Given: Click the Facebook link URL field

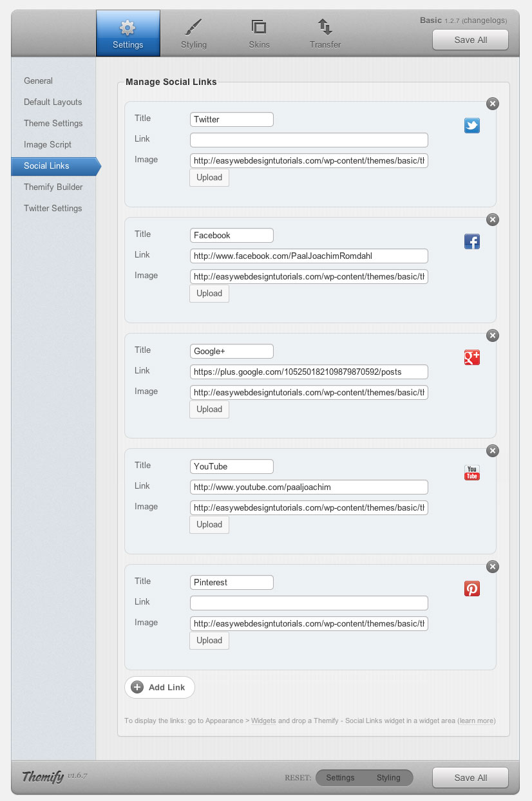Looking at the screenshot, I should pos(309,256).
